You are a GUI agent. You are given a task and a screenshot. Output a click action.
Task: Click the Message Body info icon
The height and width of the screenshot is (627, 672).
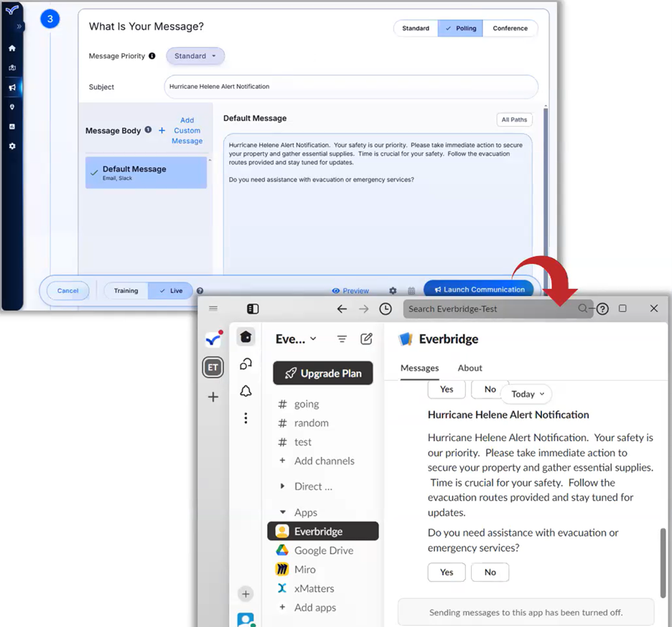click(148, 130)
